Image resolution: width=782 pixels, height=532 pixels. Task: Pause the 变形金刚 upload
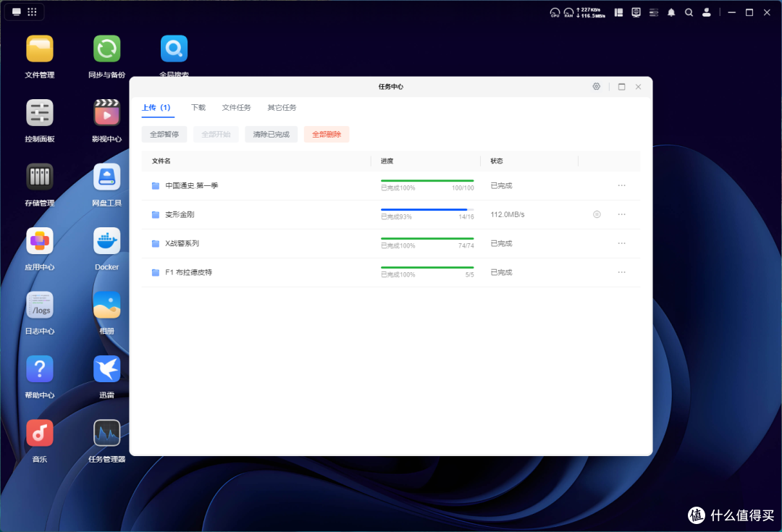coord(597,214)
